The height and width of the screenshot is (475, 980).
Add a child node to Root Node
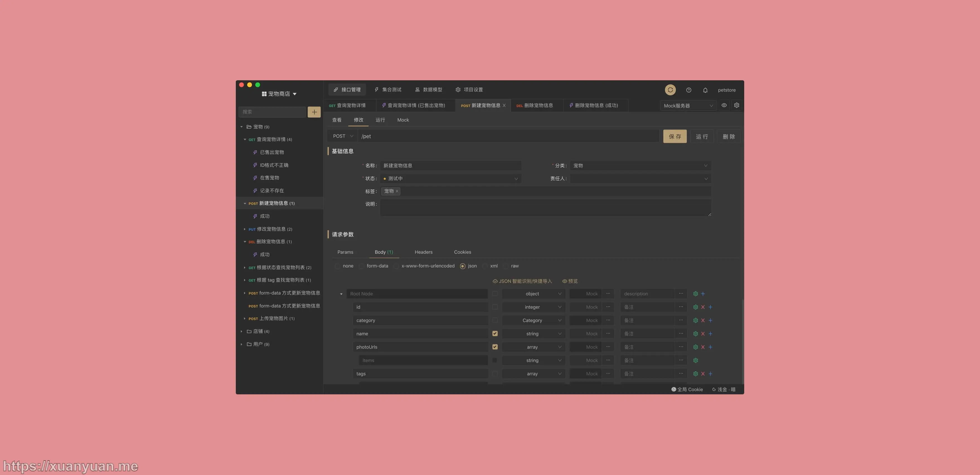click(703, 294)
